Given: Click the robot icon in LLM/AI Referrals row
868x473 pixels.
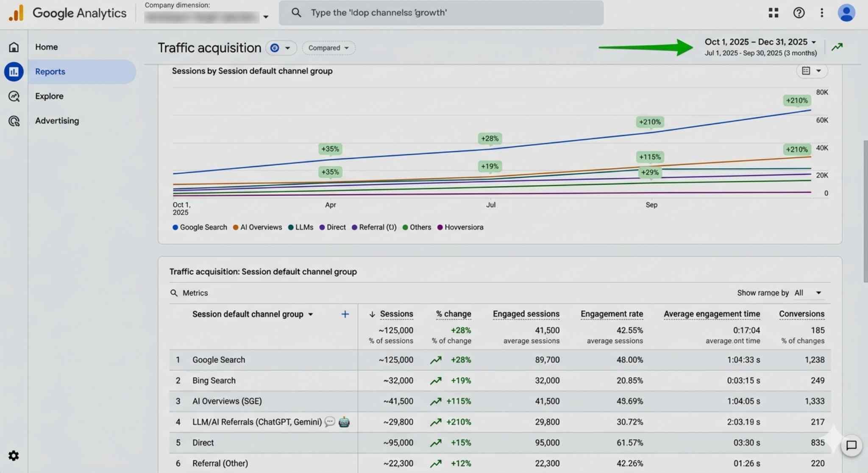Looking at the screenshot, I should [x=344, y=422].
